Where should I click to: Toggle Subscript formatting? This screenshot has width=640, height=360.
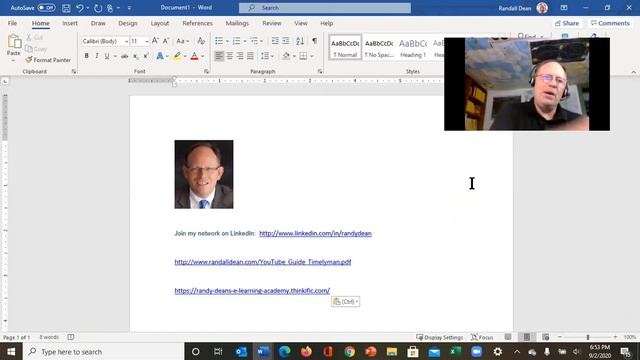tap(136, 56)
